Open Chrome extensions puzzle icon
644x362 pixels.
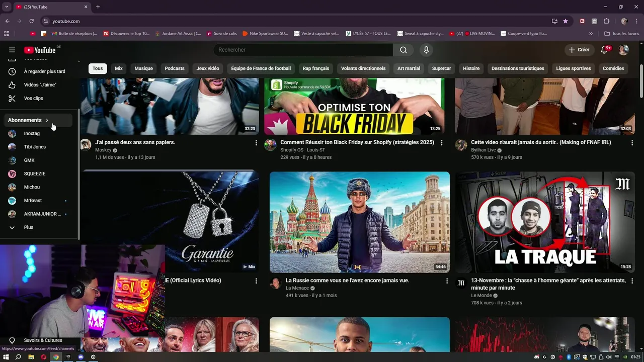[x=606, y=21]
